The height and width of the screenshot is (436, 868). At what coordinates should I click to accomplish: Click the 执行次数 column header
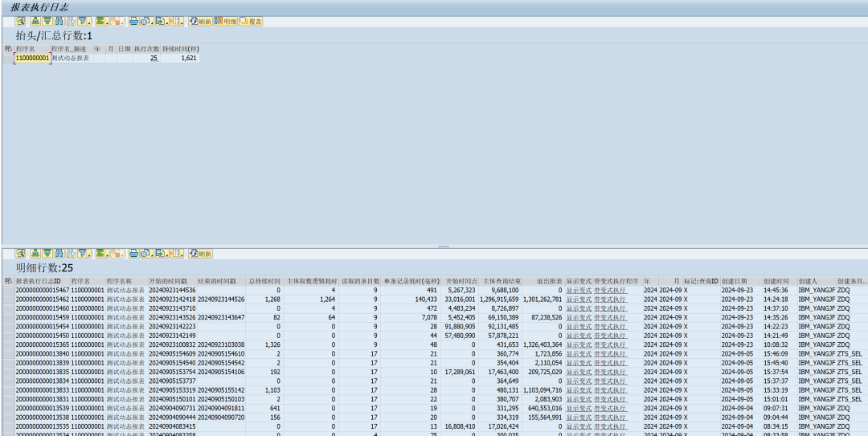coord(147,49)
